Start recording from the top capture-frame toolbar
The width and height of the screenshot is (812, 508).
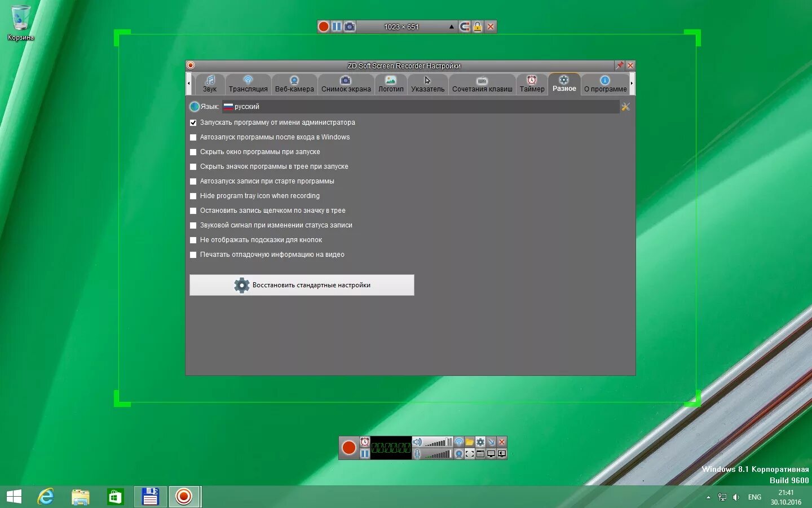coord(324,27)
